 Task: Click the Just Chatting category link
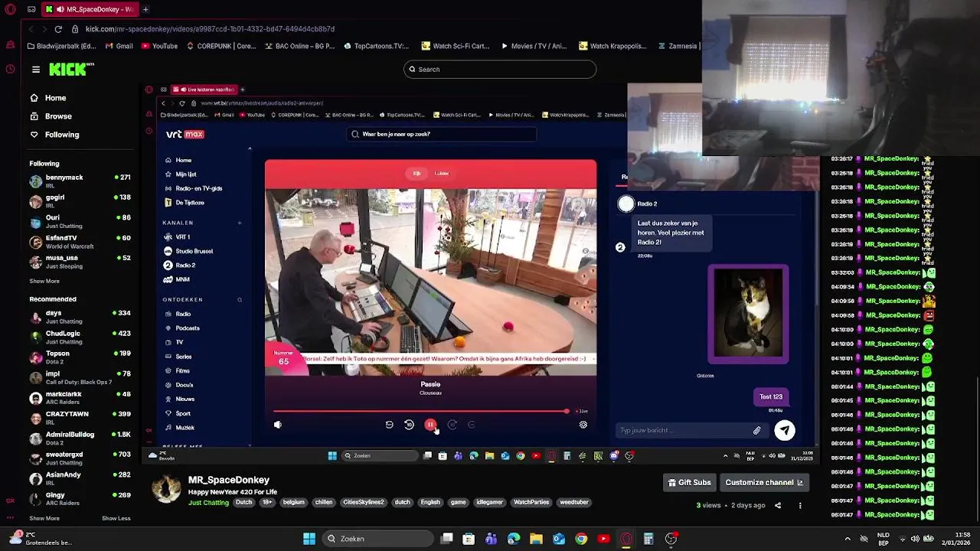pyautogui.click(x=208, y=503)
